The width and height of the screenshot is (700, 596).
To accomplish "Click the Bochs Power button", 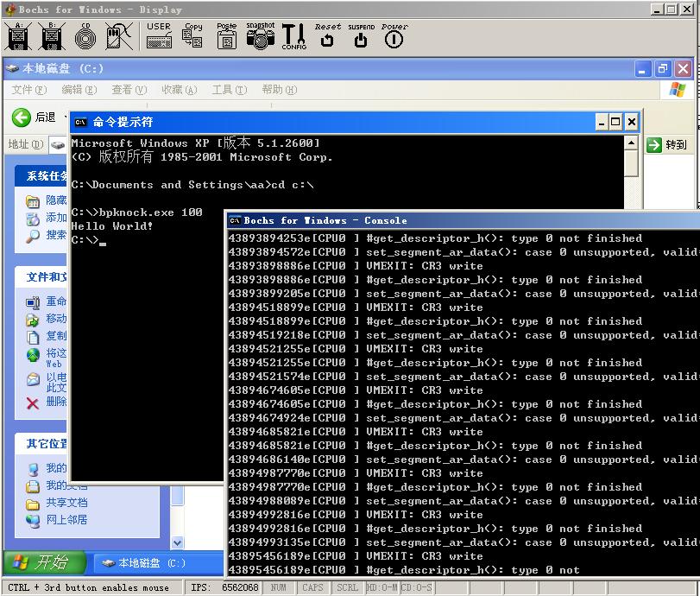I will click(x=394, y=35).
